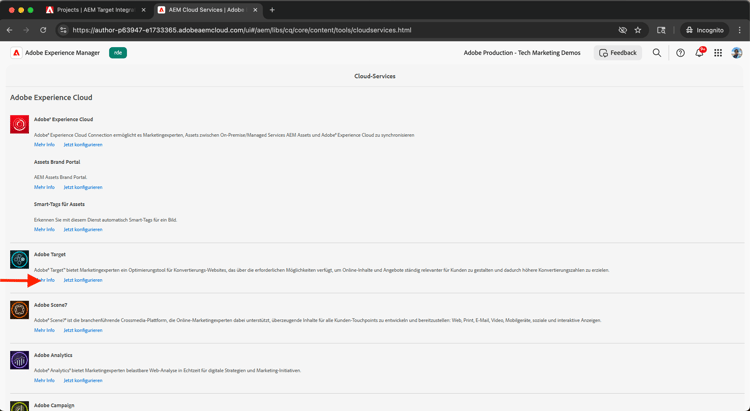Click Jetzt konfigurieren under Adobe Scene7
Screen dimensions: 750x411
coord(83,330)
